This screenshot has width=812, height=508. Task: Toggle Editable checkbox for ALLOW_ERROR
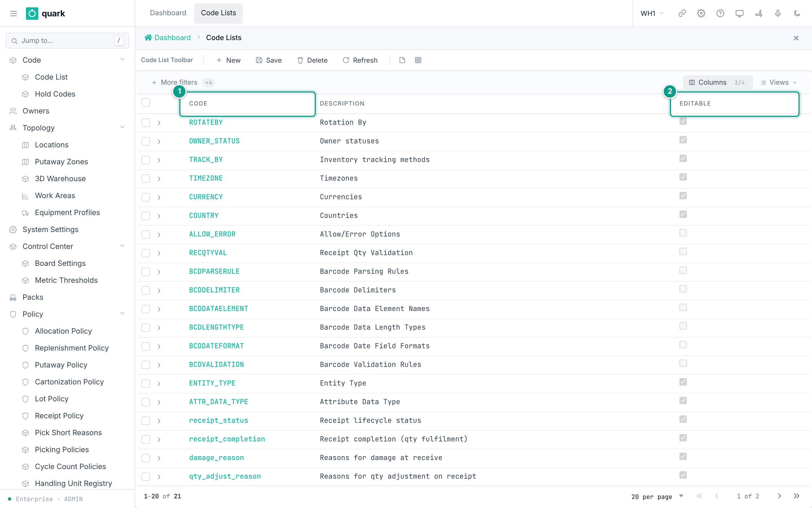click(683, 233)
